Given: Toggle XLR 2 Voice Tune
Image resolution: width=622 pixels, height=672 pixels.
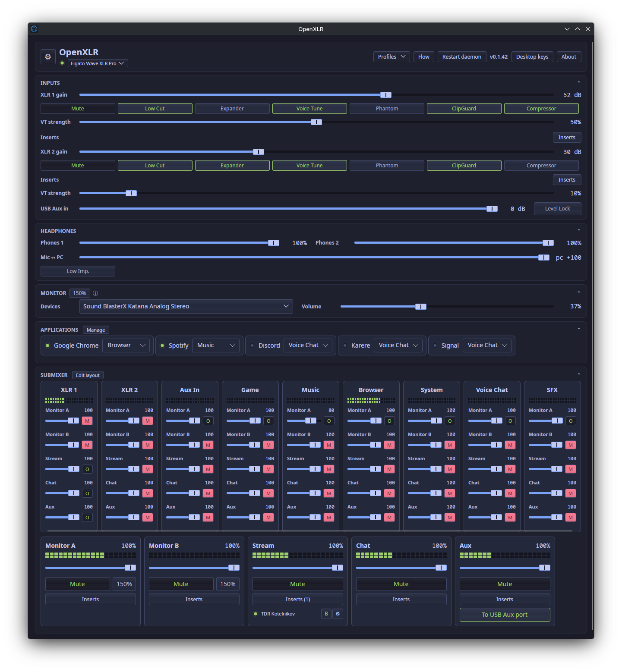Looking at the screenshot, I should point(309,166).
